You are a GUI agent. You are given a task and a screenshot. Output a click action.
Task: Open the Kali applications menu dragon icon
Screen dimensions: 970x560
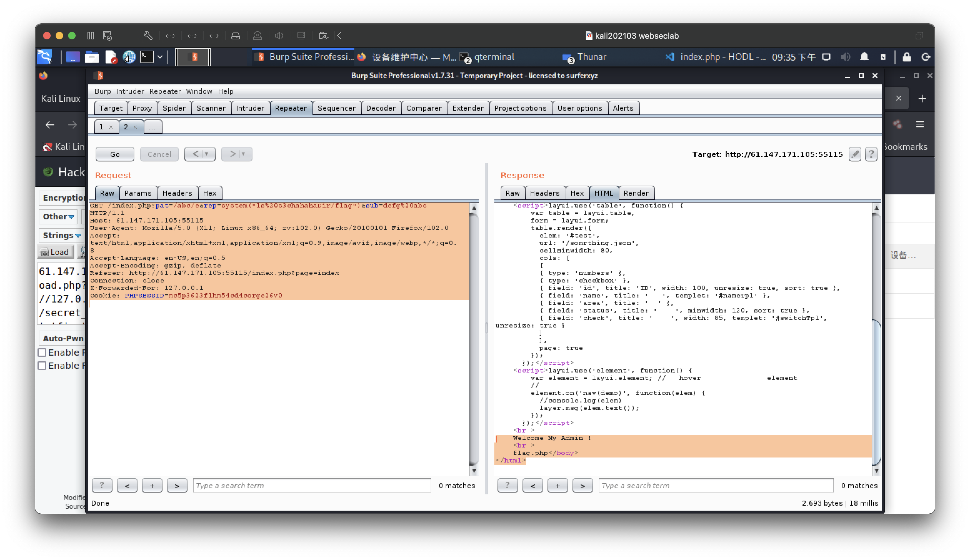tap(45, 57)
